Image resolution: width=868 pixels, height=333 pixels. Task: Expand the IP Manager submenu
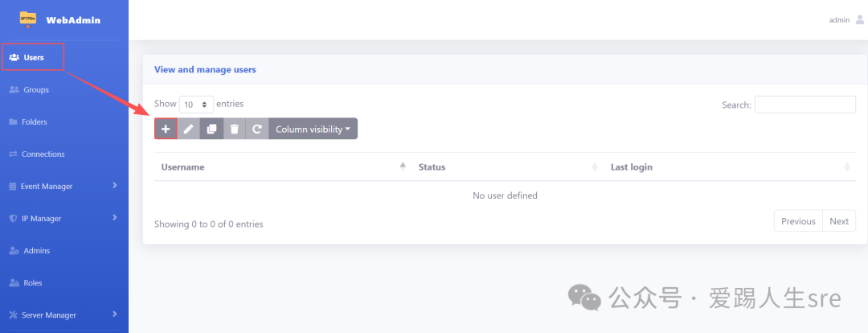pos(115,218)
